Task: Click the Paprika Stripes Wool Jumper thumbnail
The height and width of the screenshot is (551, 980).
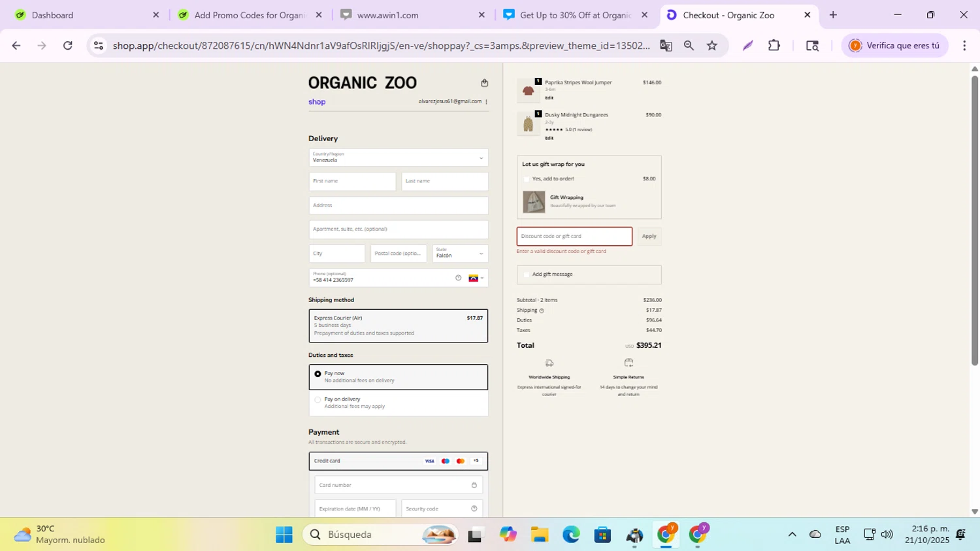Action: [x=528, y=91]
